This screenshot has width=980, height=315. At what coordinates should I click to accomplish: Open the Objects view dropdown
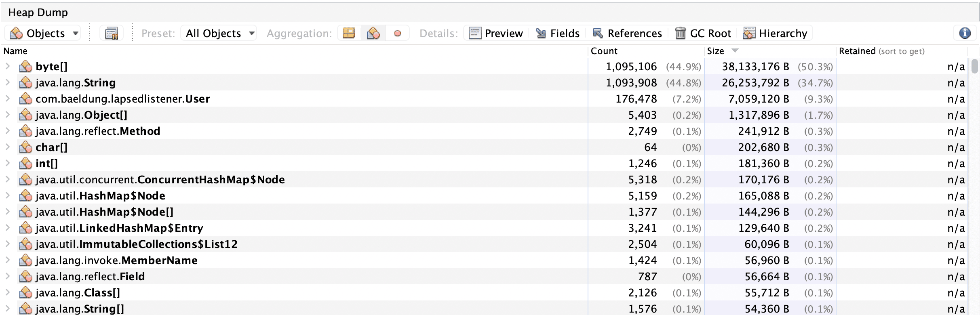click(44, 33)
